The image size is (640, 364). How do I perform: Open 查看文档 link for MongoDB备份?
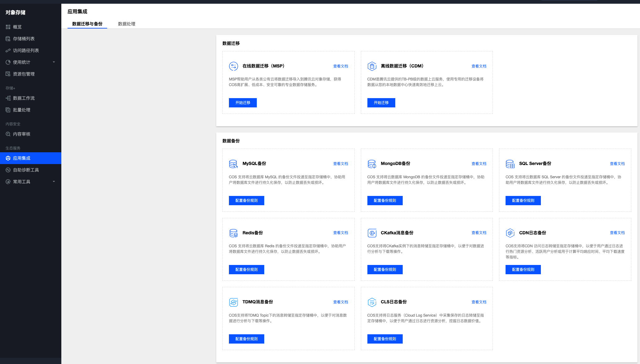tap(479, 164)
